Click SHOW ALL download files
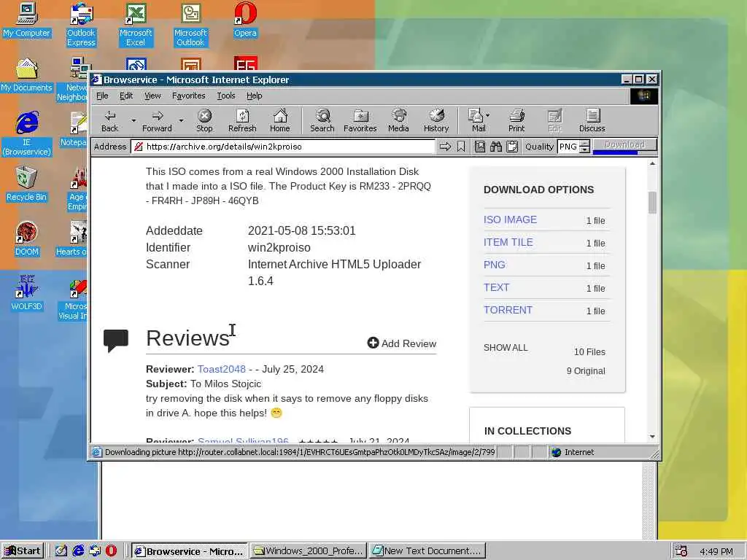This screenshot has height=560, width=747. [506, 348]
